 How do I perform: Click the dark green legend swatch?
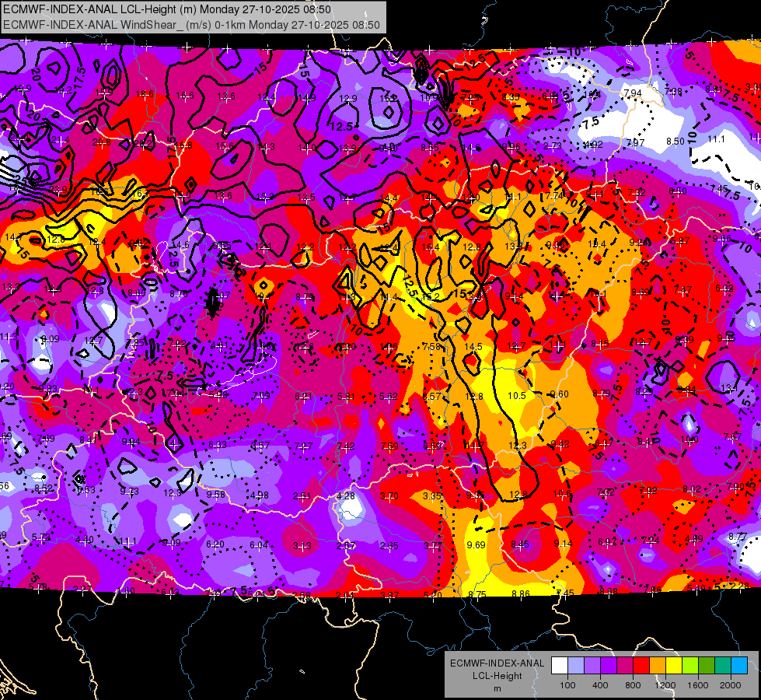pos(707,666)
